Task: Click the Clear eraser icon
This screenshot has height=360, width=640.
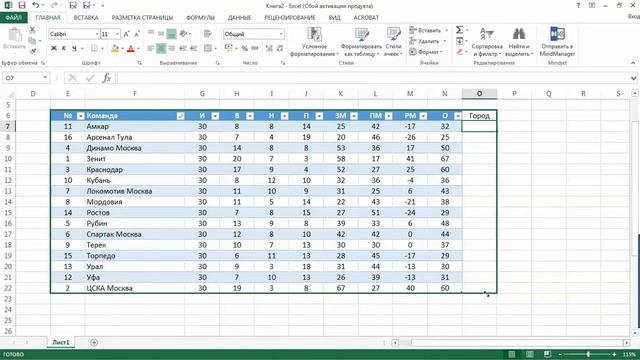Action: (x=460, y=52)
